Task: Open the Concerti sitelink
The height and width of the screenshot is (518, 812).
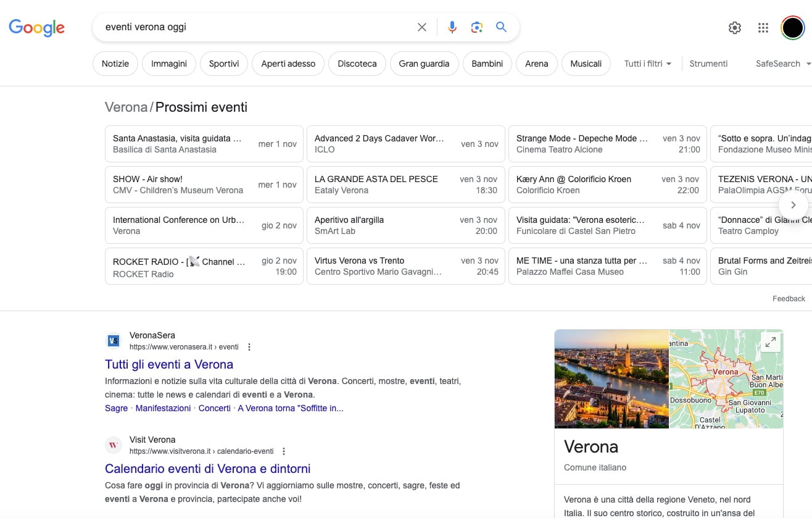Action: 214,408
